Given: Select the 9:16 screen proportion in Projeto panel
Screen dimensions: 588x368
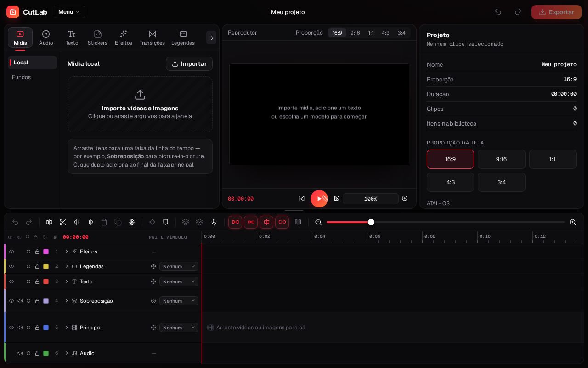Looking at the screenshot, I should pyautogui.click(x=502, y=159).
